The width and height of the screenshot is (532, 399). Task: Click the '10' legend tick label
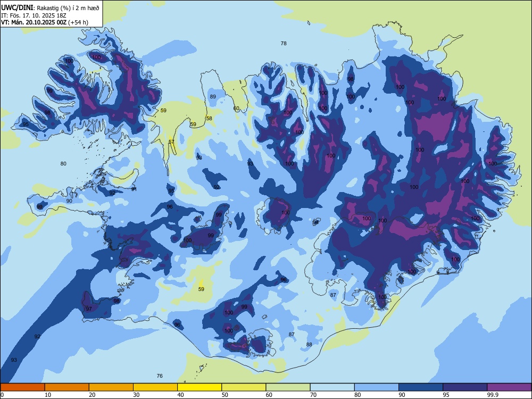point(48,395)
